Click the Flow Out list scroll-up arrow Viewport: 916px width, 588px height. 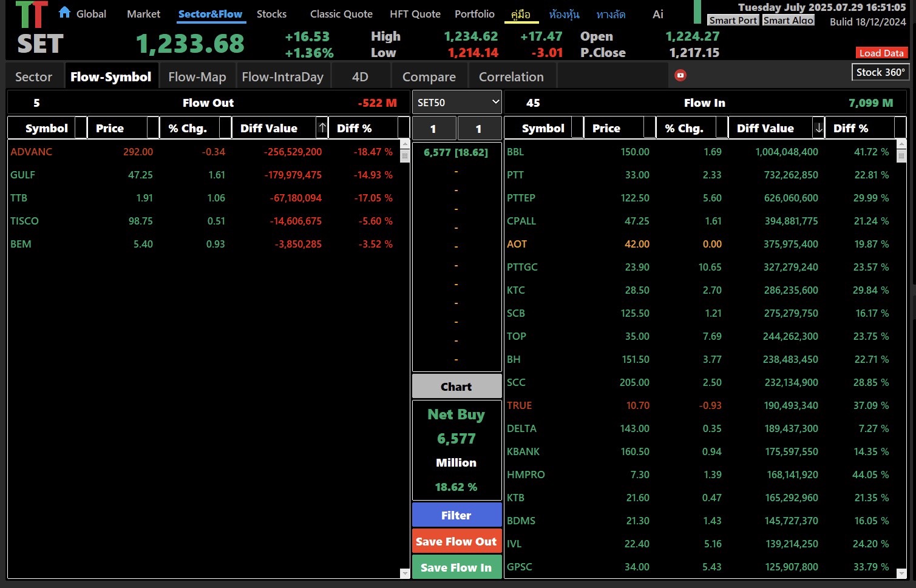[x=405, y=144]
